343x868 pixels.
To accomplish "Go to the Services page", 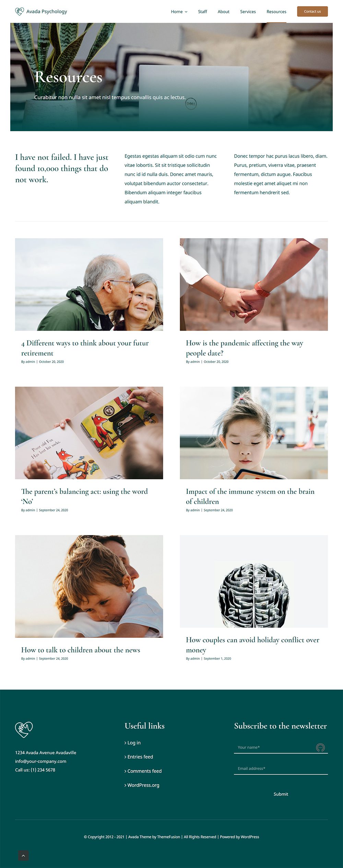I will (248, 12).
